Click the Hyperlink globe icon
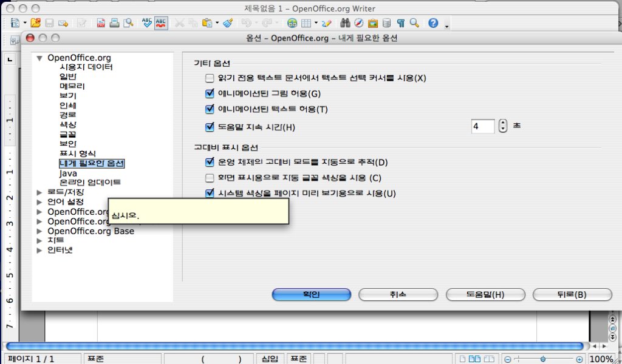Viewport: 622px width, 364px height. (x=292, y=23)
